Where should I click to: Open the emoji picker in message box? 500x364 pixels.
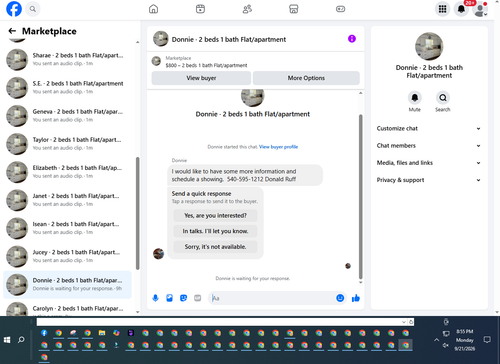pyautogui.click(x=340, y=298)
